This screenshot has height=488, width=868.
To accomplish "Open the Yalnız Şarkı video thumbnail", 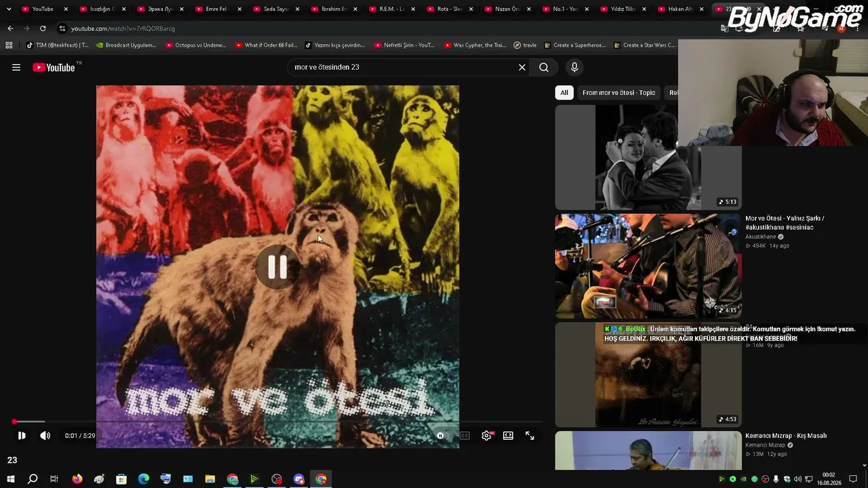I will [648, 266].
